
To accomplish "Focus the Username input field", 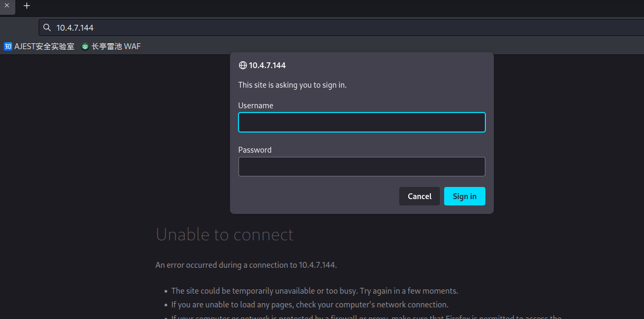I will tap(362, 123).
